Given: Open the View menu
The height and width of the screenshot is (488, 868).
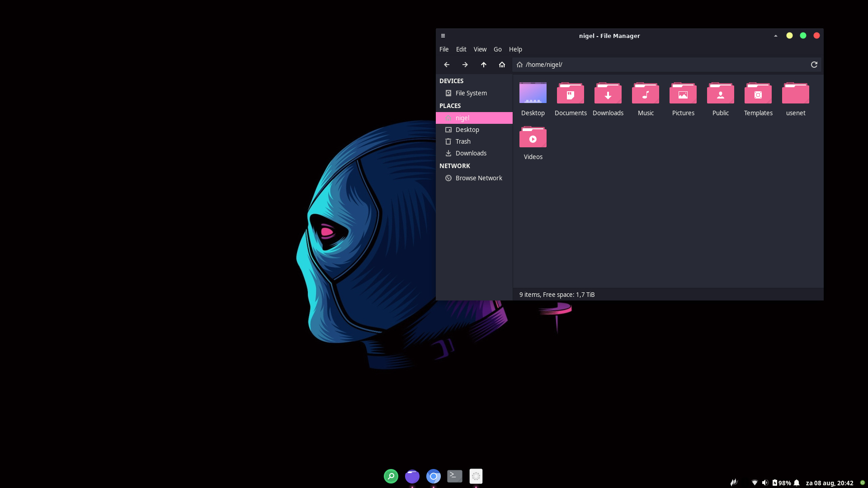Looking at the screenshot, I should 480,49.
